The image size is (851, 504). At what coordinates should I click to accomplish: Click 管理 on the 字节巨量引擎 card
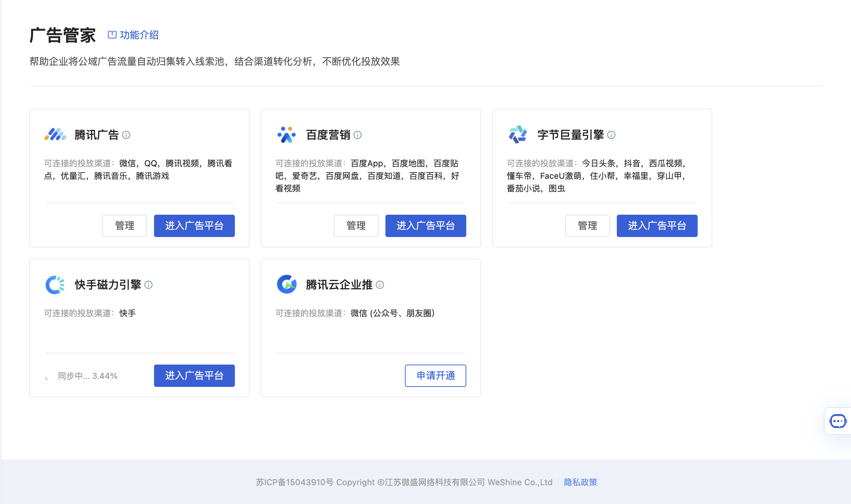click(588, 226)
